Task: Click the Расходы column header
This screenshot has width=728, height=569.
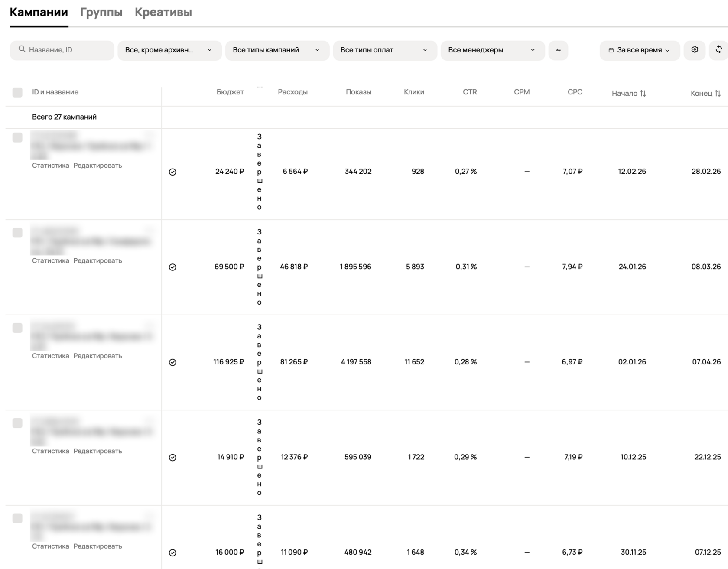Action: click(293, 92)
